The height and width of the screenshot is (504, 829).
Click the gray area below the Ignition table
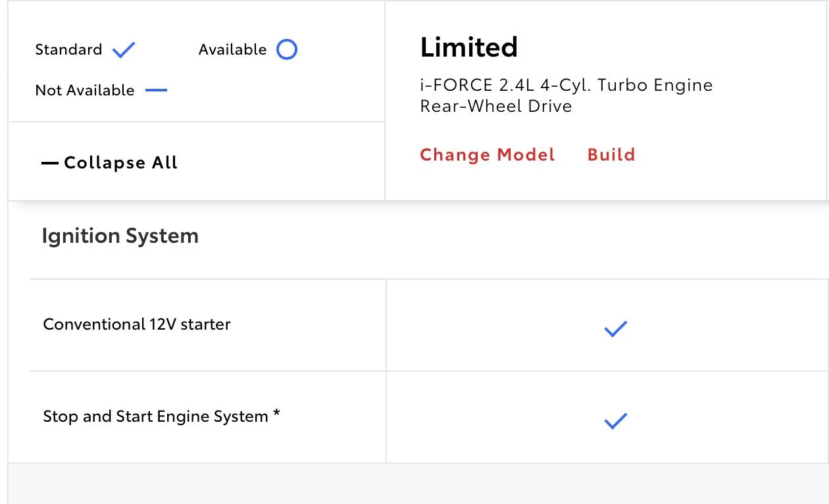point(418,484)
